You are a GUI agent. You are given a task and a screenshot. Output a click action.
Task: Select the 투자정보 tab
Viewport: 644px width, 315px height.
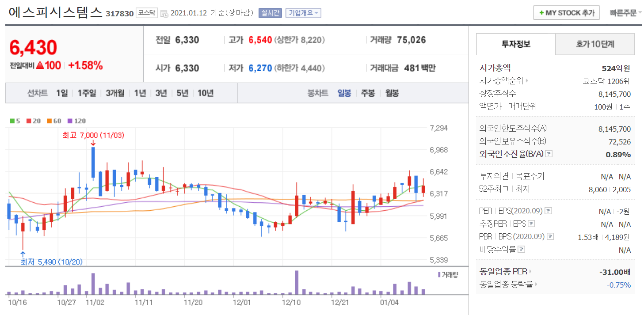[516, 44]
